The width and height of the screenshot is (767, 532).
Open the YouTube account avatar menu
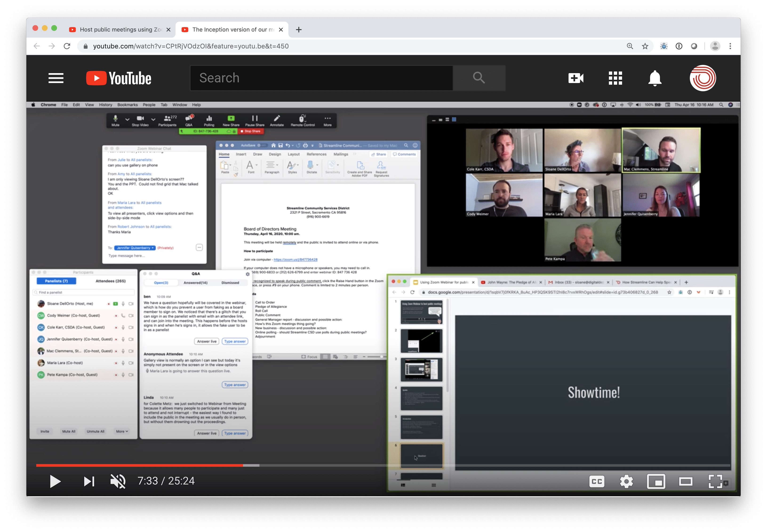[702, 78]
